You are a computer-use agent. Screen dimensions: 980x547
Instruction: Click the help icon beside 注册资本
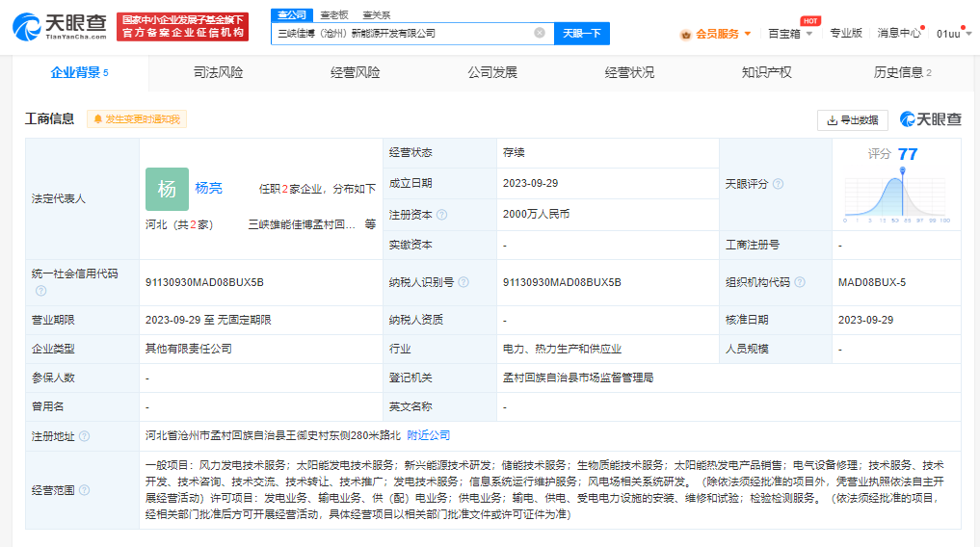click(x=441, y=215)
